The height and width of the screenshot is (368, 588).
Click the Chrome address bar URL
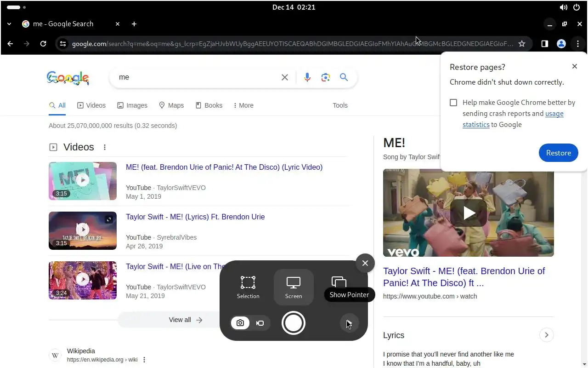pyautogui.click(x=292, y=44)
